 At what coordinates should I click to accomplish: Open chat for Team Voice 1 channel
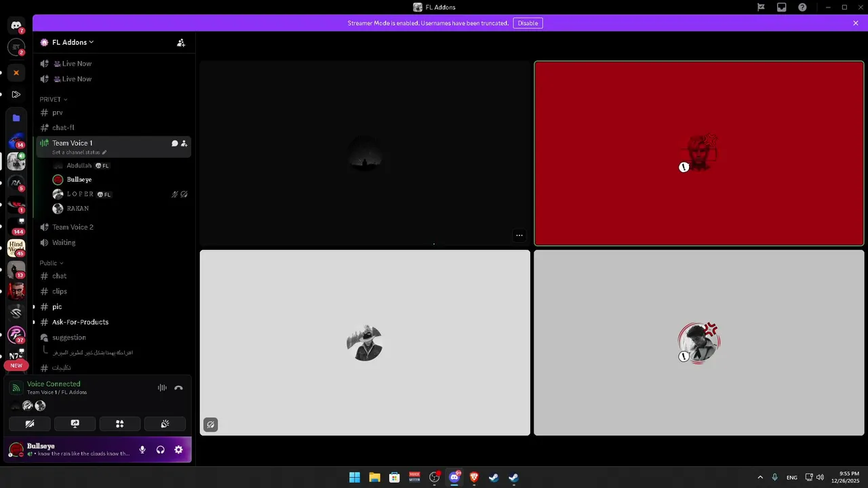pyautogui.click(x=174, y=143)
